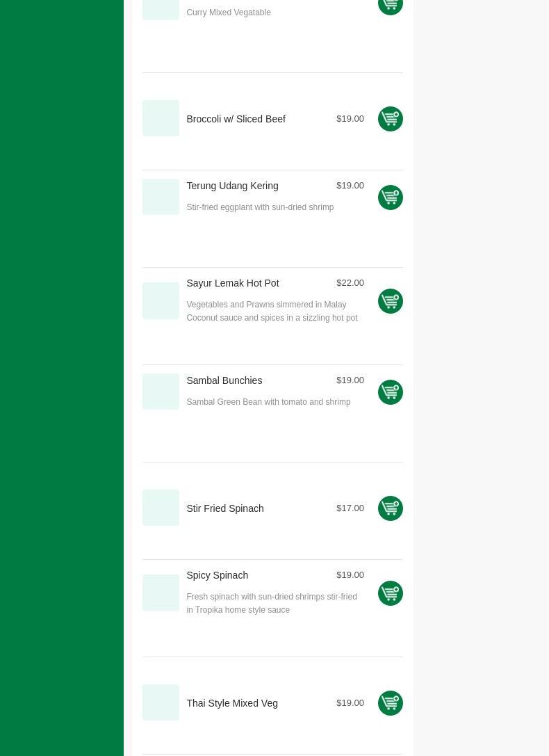Add Curry Mixed Vegetable to cart
Viewport: 549px width, 756px height.
(390, 5)
